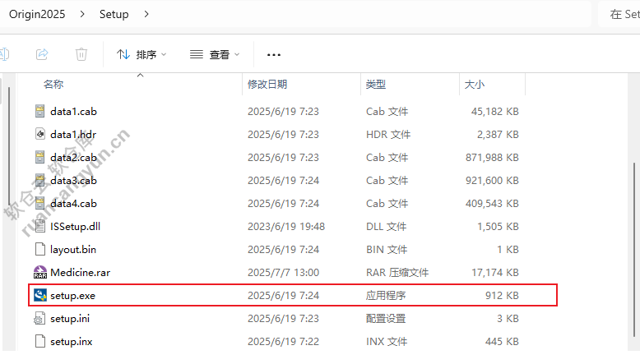This screenshot has width=640, height=364.
Task: Click the setup.exe application icon
Action: [40, 295]
